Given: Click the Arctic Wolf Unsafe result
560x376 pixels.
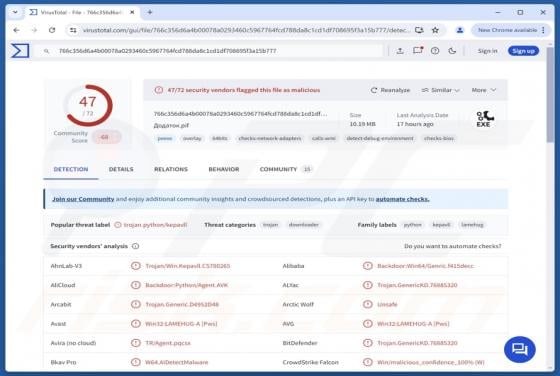Looking at the screenshot, I should point(387,304).
